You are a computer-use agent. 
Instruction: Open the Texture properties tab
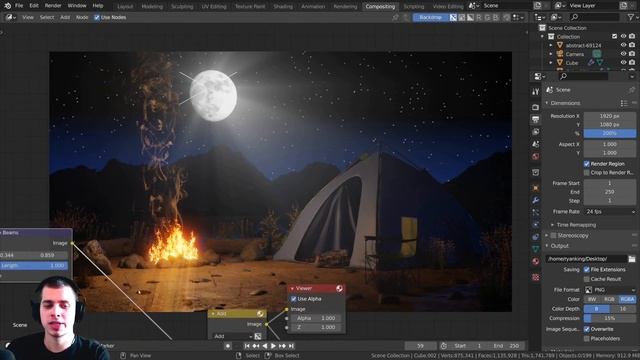536,278
